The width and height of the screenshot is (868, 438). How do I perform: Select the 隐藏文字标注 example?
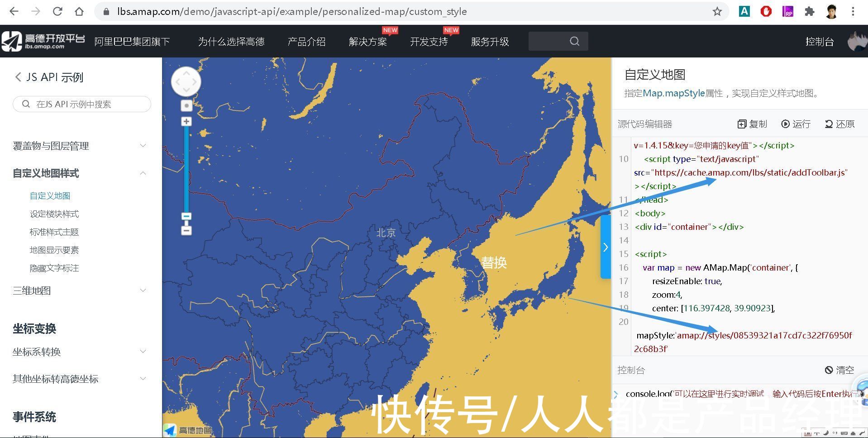coord(54,268)
